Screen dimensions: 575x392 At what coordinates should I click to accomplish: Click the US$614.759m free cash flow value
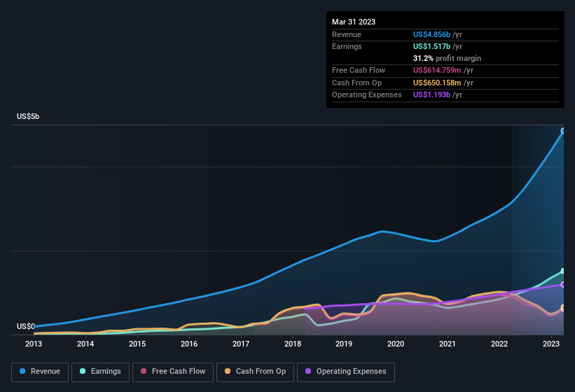[x=437, y=70]
